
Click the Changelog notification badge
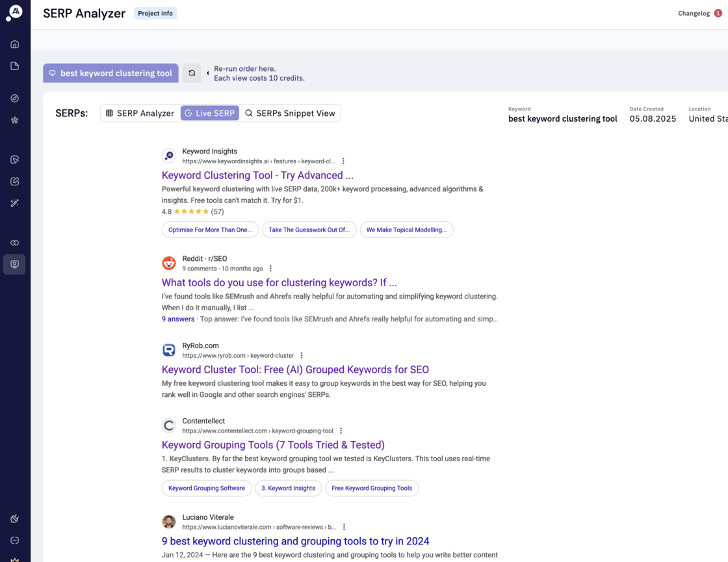718,13
